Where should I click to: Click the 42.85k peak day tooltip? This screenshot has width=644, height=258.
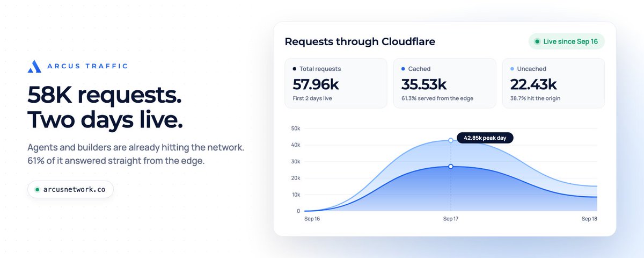click(x=485, y=138)
